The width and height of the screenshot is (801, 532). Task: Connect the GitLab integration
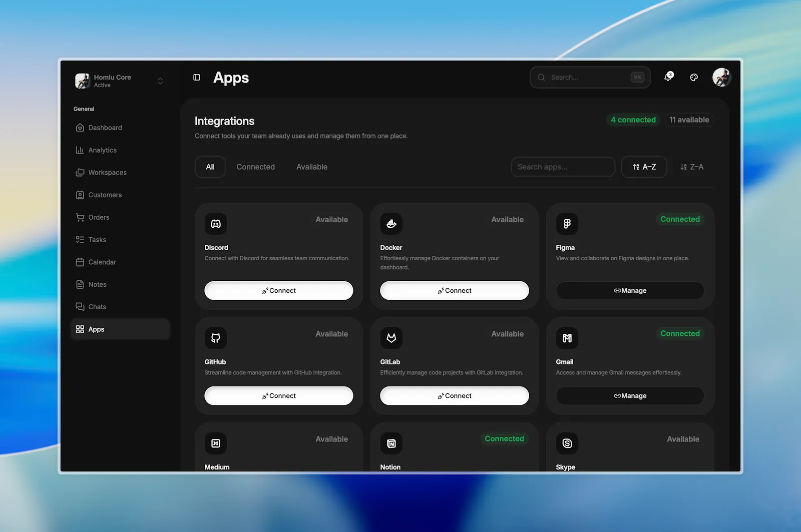(455, 396)
